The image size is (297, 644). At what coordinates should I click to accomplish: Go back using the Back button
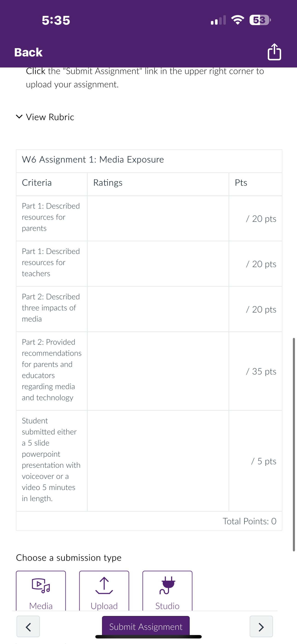28,52
